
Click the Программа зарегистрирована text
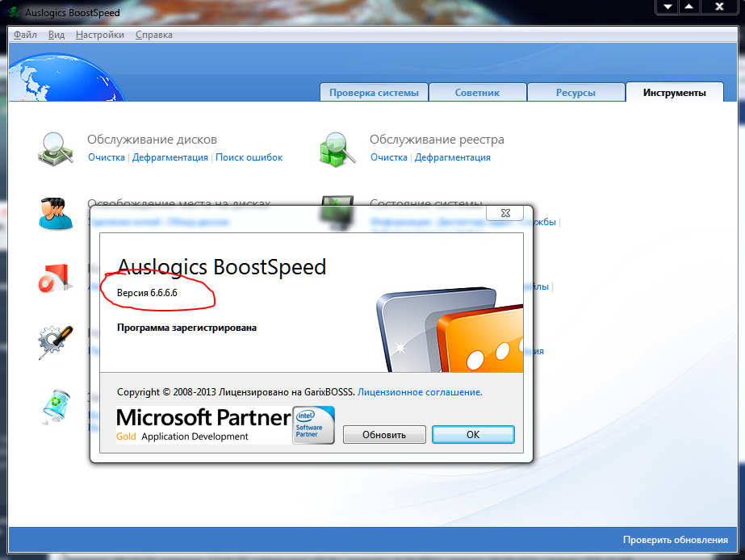tap(186, 328)
